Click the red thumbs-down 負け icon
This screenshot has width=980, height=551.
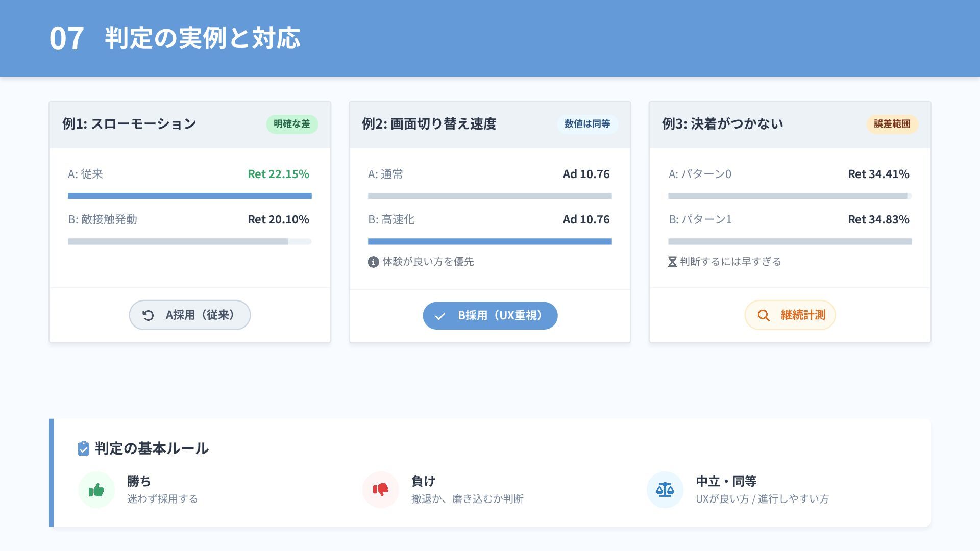point(380,490)
